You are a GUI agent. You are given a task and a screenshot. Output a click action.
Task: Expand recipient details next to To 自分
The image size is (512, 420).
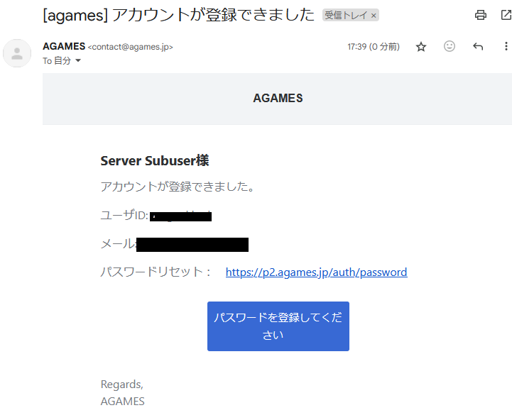click(x=78, y=61)
